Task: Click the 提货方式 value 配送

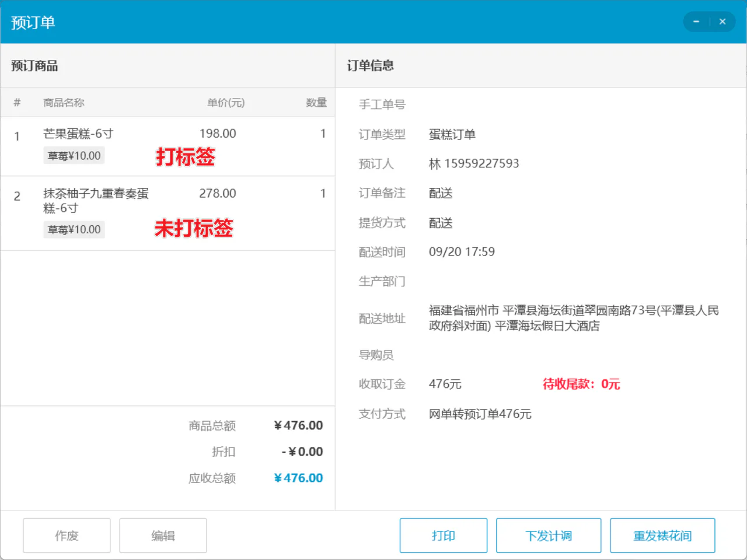Action: 441,223
